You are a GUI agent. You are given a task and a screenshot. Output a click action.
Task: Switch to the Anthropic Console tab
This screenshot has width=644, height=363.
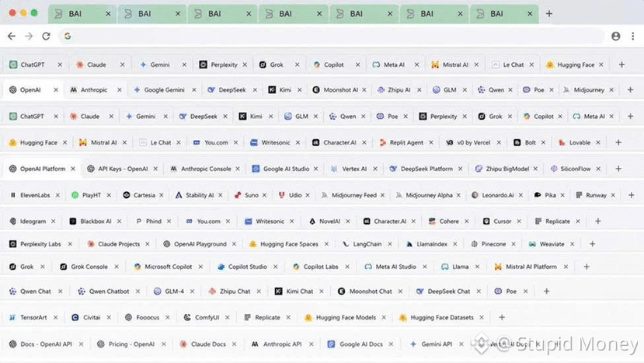(x=205, y=169)
